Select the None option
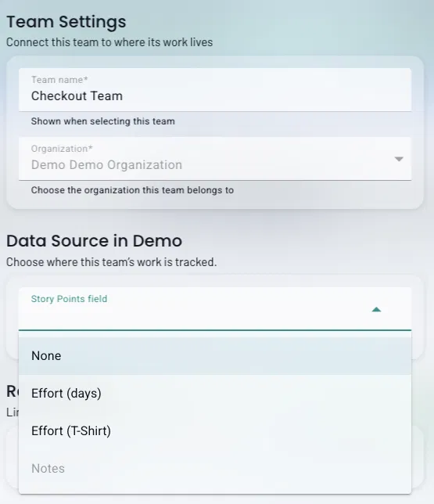Viewport: 434px width, 504px height. pos(215,356)
